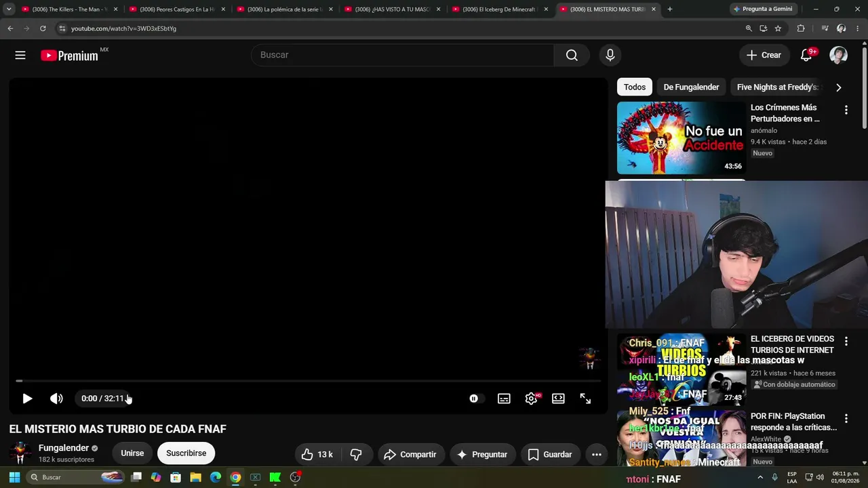Open Los Crímenes Más Perturbadores video title

click(x=785, y=113)
